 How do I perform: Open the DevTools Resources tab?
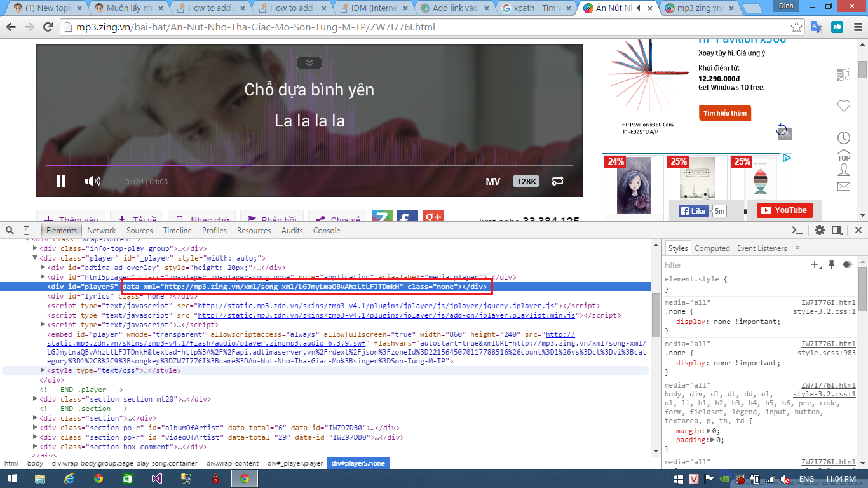(x=254, y=231)
